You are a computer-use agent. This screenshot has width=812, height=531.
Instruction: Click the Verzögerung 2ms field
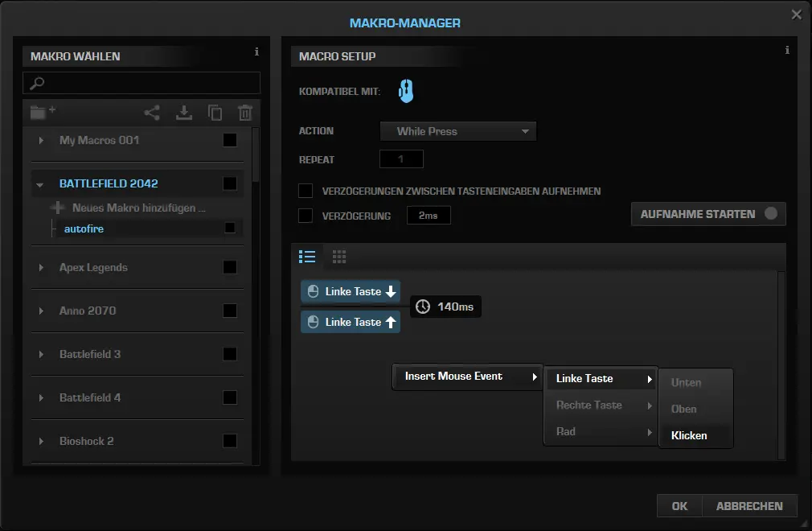[x=429, y=216]
